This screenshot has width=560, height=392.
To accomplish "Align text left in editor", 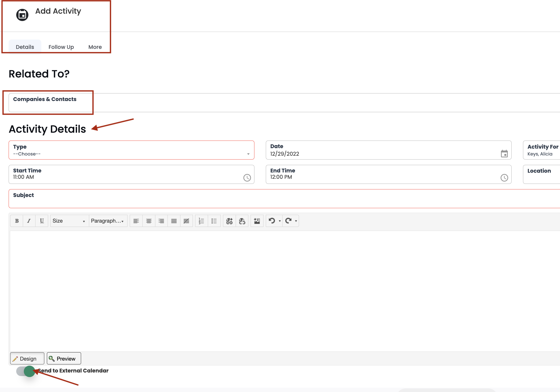I will [136, 221].
